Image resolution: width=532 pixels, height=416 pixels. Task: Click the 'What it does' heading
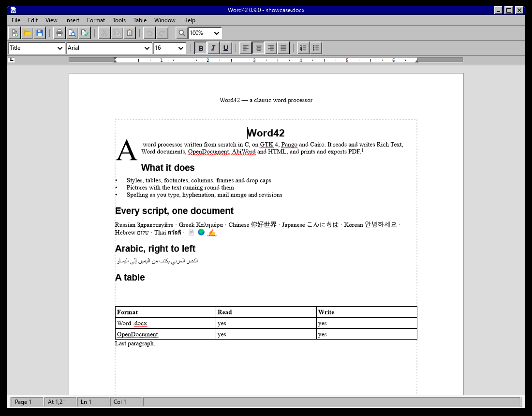point(168,168)
